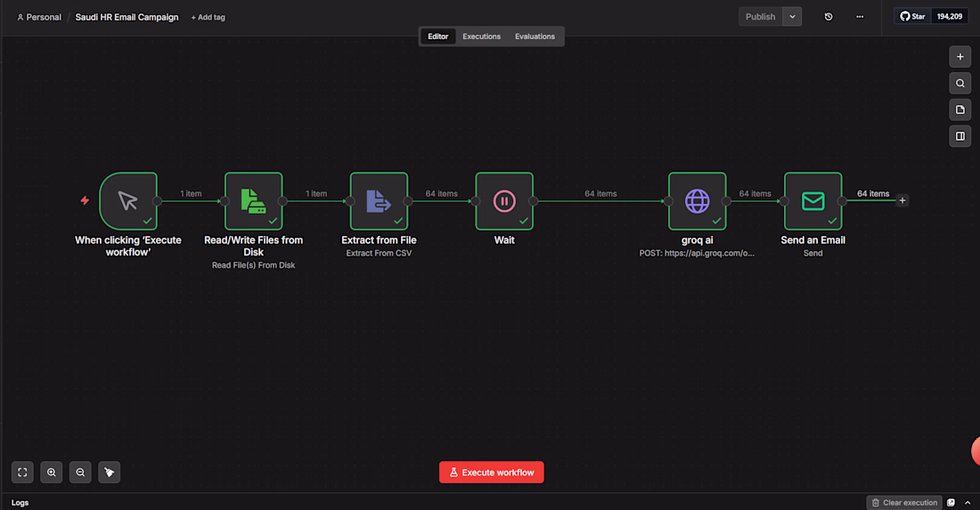Click '64 items' between Wait and groq ai
980x510 pixels.
click(x=600, y=193)
